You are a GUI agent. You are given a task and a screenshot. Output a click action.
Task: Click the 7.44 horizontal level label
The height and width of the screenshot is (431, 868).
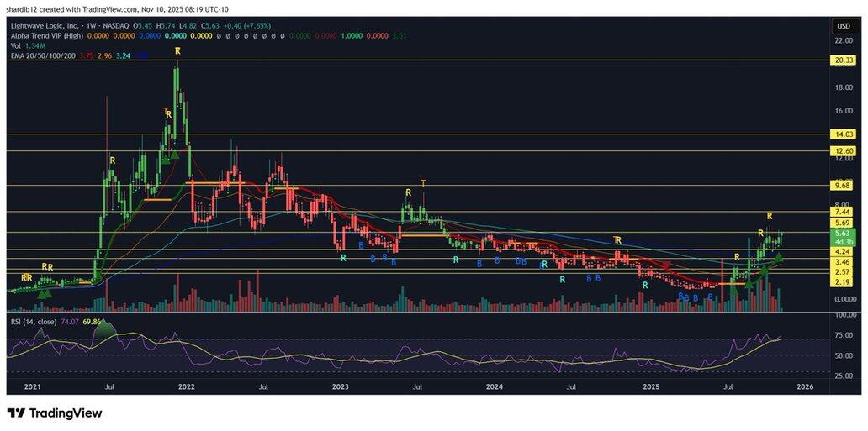(x=844, y=213)
